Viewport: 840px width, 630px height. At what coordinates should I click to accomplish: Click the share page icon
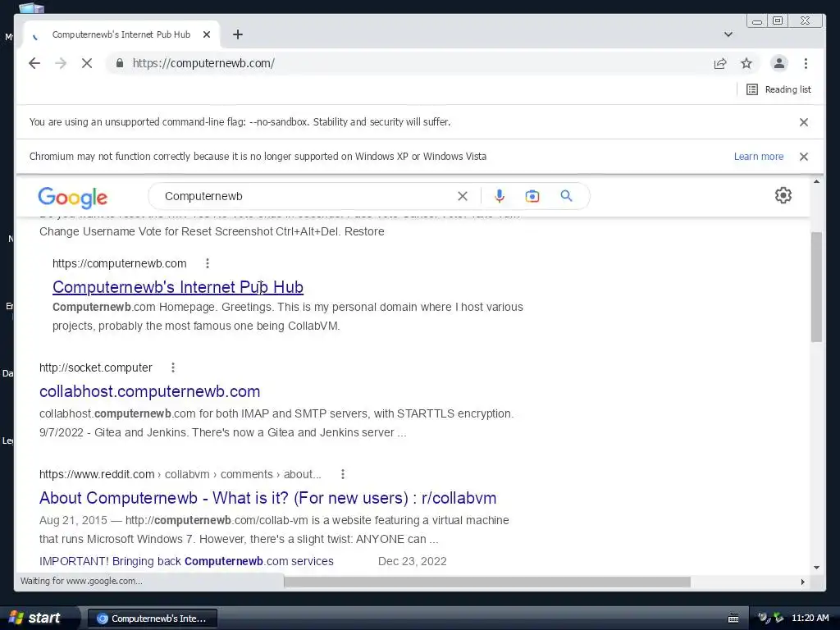point(720,63)
